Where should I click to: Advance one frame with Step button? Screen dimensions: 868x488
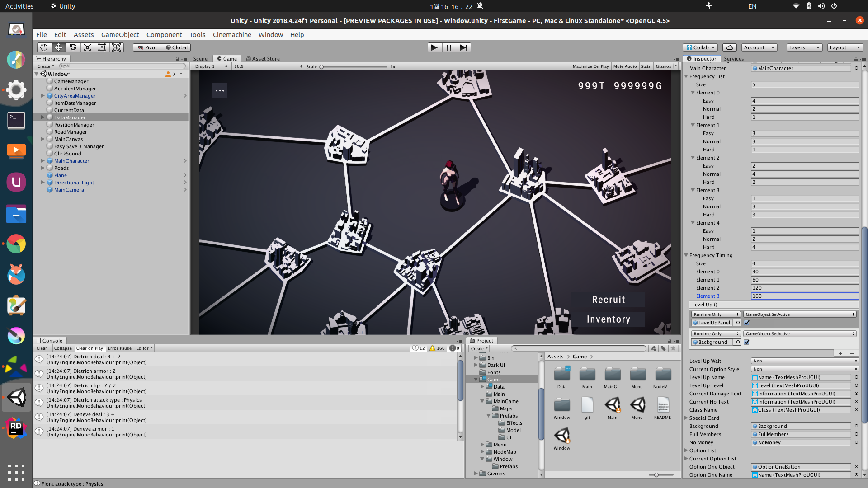click(x=464, y=47)
